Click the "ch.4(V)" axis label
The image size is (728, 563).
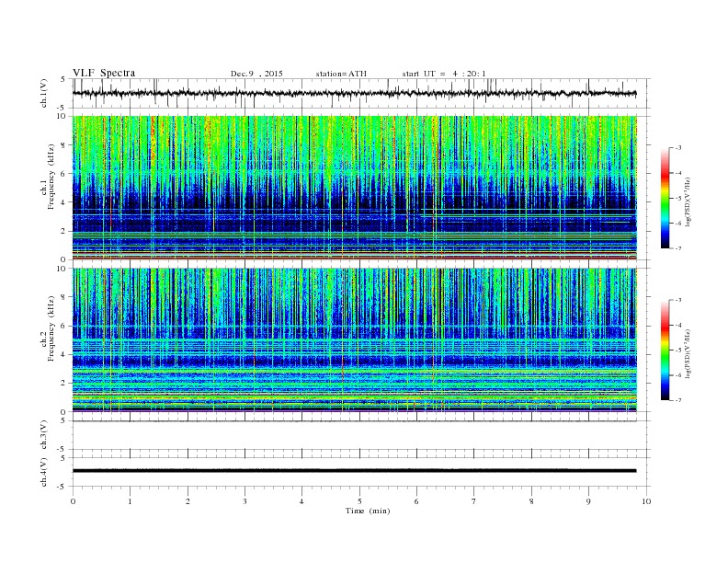(x=44, y=472)
